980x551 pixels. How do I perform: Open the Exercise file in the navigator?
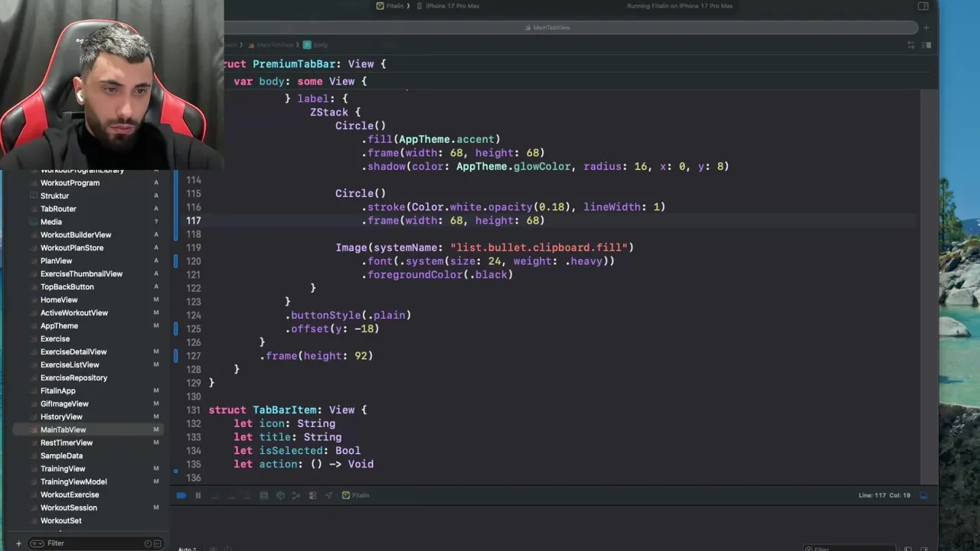55,339
